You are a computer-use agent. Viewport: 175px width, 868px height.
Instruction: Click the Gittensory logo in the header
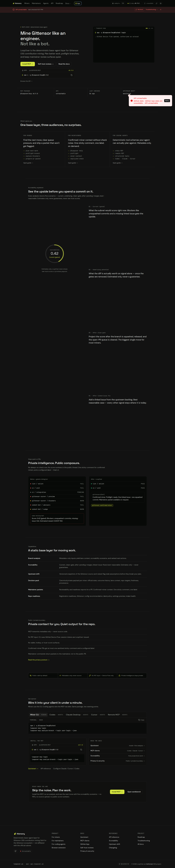pos(17,3)
